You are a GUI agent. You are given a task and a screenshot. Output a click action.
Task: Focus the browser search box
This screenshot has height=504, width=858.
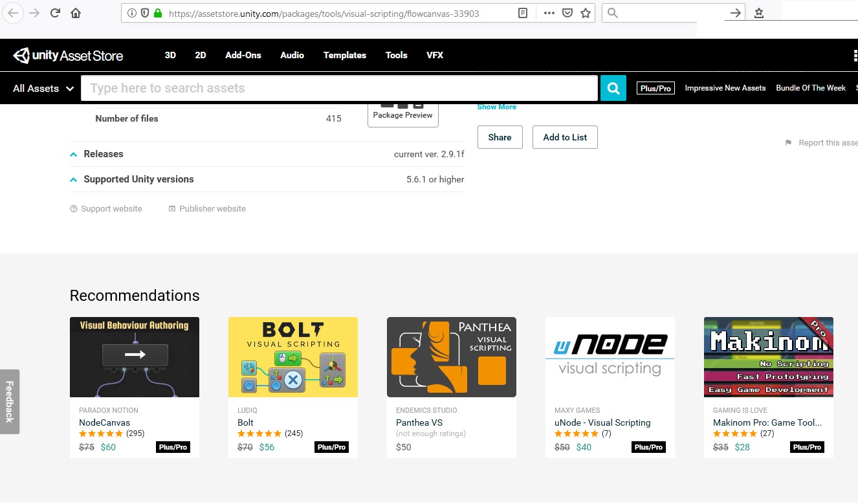(673, 13)
